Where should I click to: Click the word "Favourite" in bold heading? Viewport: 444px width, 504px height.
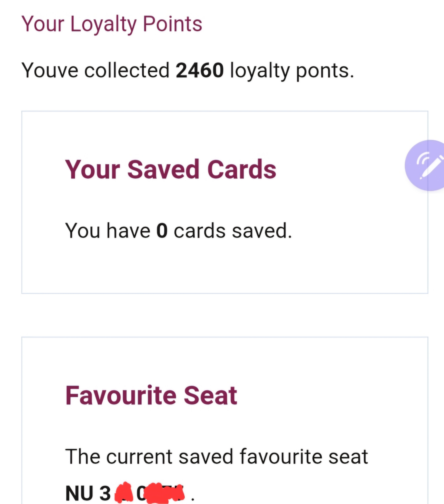click(121, 395)
